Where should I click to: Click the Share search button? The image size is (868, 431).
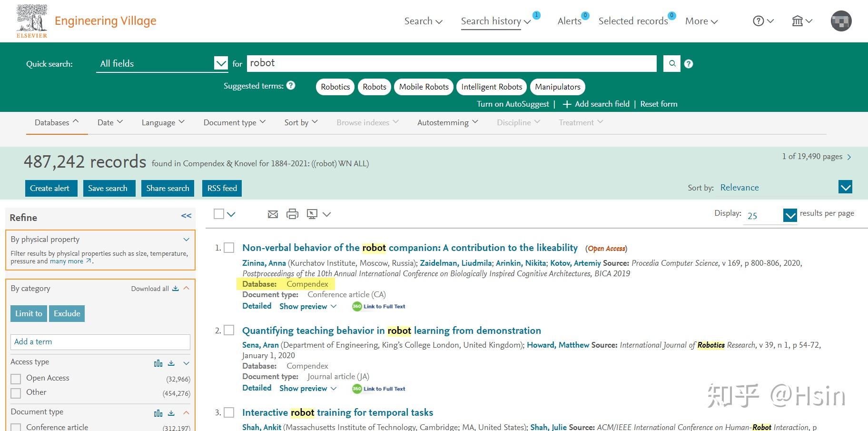(x=168, y=188)
